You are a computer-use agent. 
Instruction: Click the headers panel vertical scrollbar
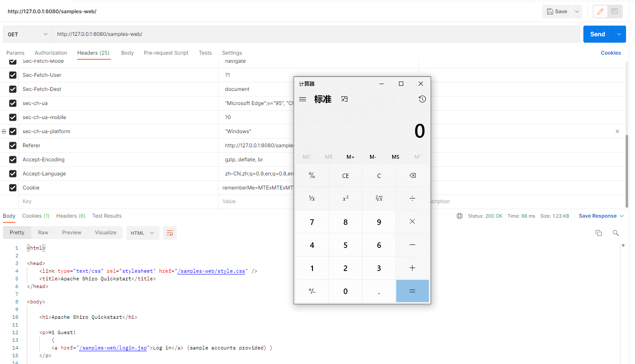coord(627,171)
